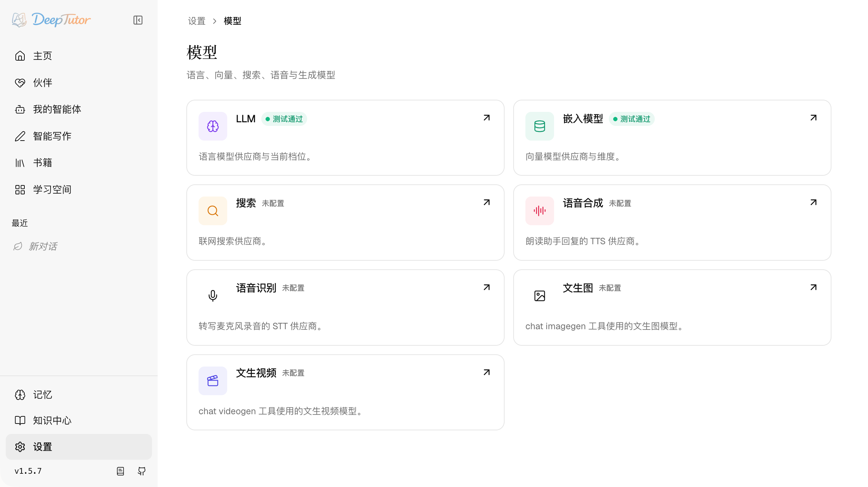Open 文生图 card via its arrow icon

pos(814,287)
